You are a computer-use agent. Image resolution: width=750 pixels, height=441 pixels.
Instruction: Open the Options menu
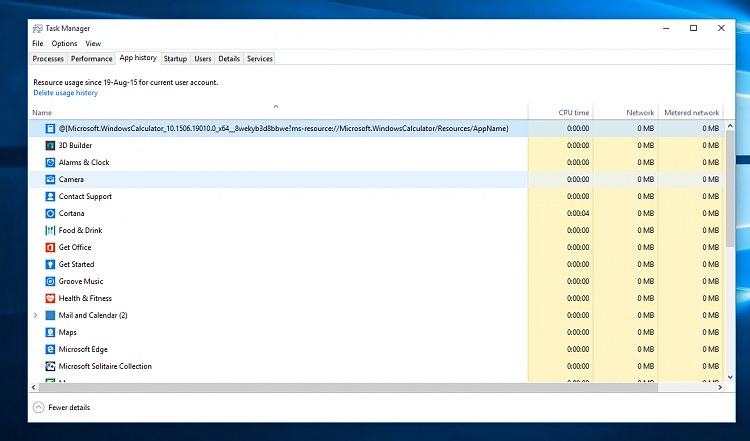[64, 43]
